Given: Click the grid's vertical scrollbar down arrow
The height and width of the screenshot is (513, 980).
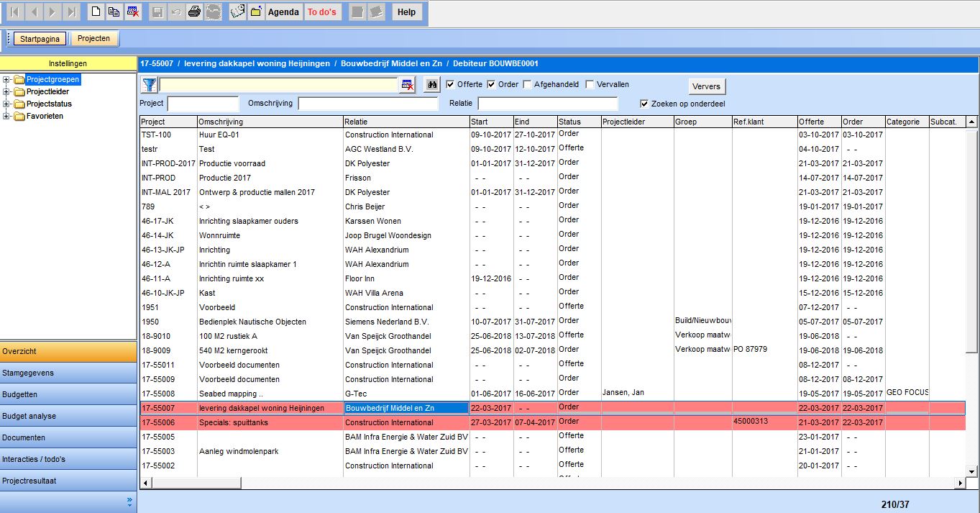Looking at the screenshot, I should point(971,471).
